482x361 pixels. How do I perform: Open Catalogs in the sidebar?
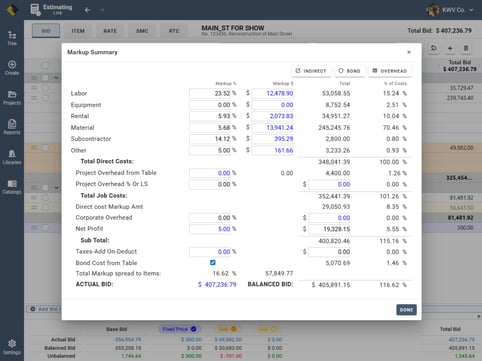pos(12,187)
